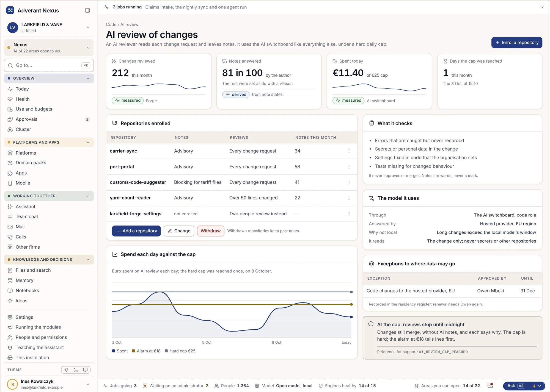
Task: Open row options for larkfield-forge-settings
Action: pyautogui.click(x=349, y=214)
